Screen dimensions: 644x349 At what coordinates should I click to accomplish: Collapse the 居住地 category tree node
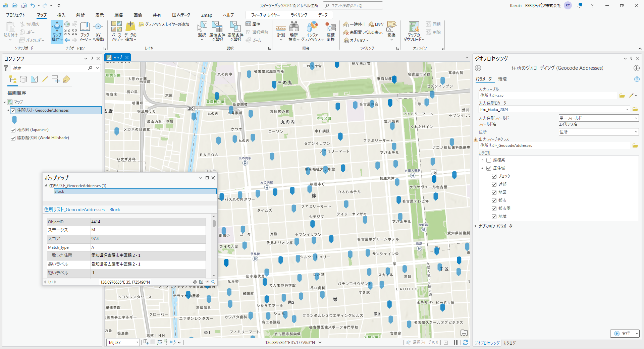pyautogui.click(x=482, y=168)
